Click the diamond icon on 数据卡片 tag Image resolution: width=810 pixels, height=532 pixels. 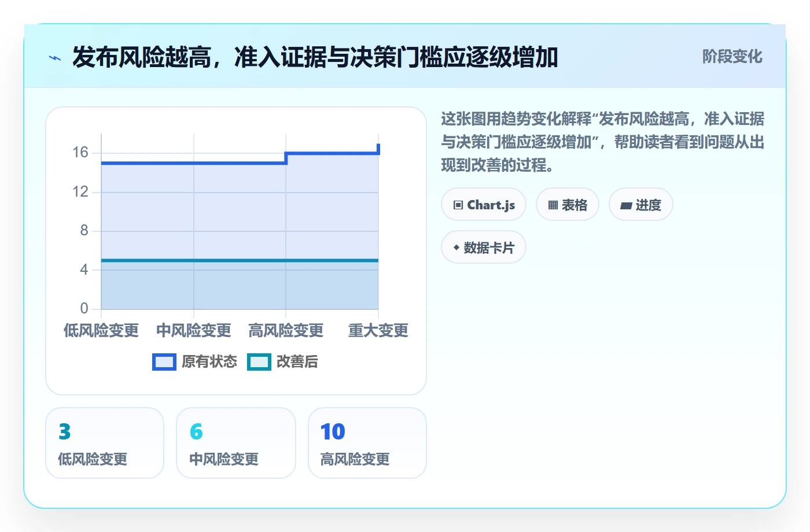pos(456,247)
